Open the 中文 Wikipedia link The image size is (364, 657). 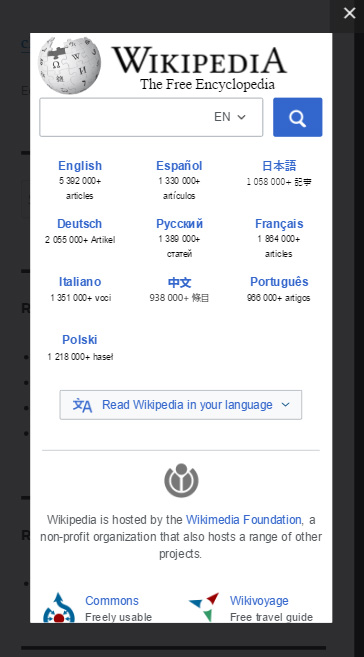179,282
